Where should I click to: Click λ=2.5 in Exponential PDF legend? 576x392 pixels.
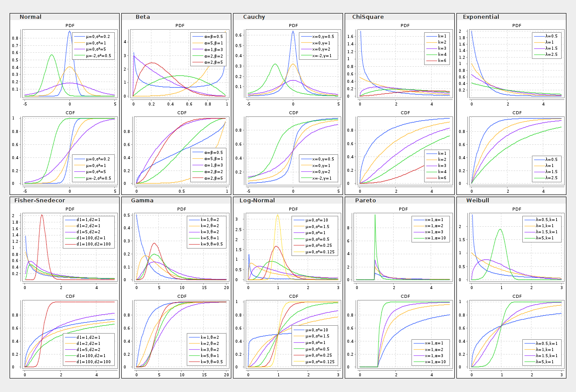(551, 55)
